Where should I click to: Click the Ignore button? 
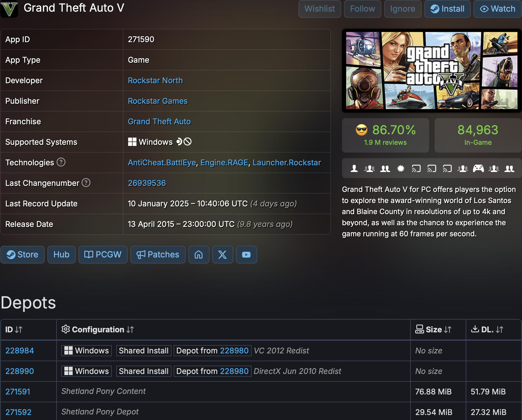point(403,9)
